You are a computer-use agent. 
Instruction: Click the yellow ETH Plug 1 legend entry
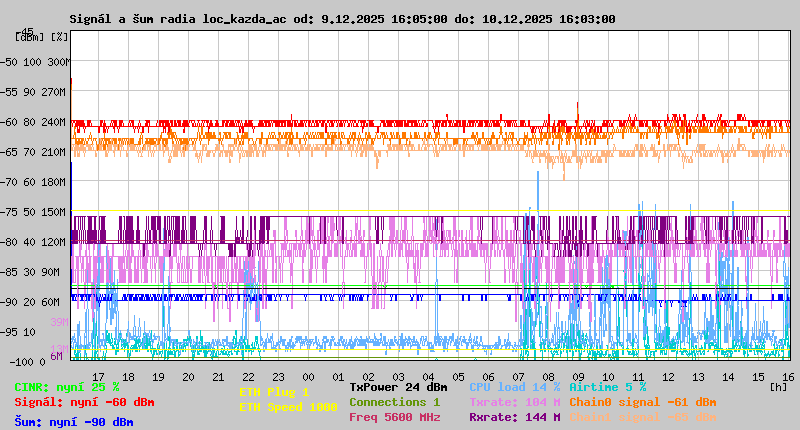[x=273, y=392]
